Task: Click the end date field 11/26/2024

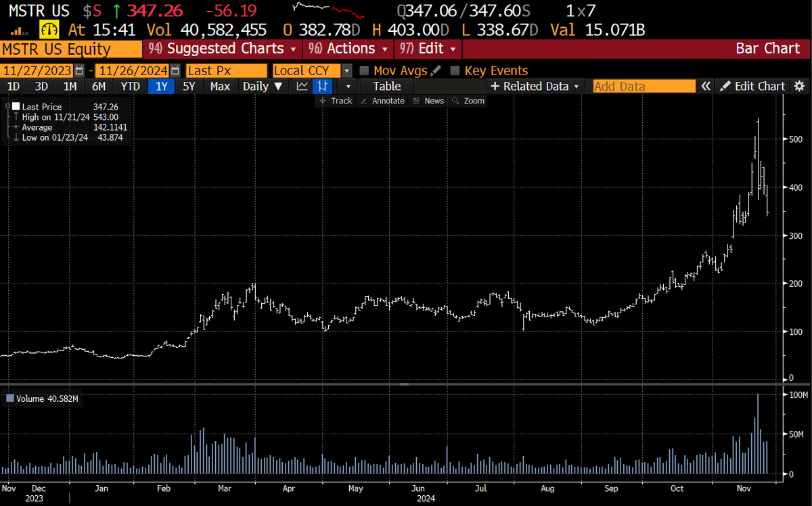Action: (x=133, y=71)
